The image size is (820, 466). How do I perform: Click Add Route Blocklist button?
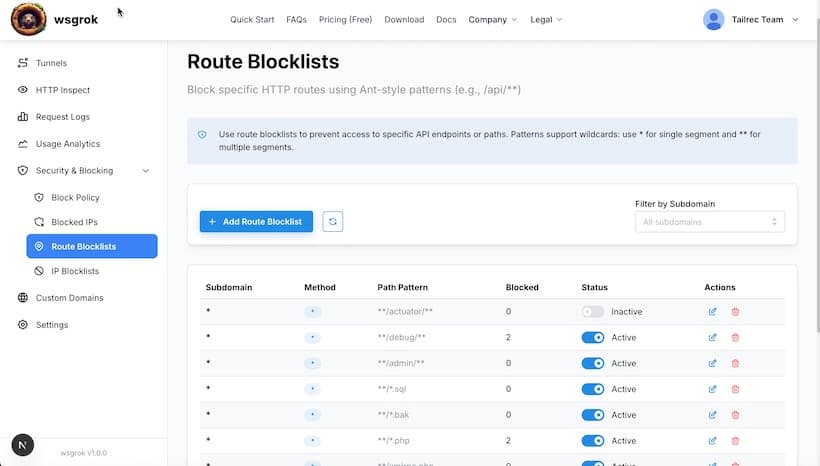coord(256,222)
